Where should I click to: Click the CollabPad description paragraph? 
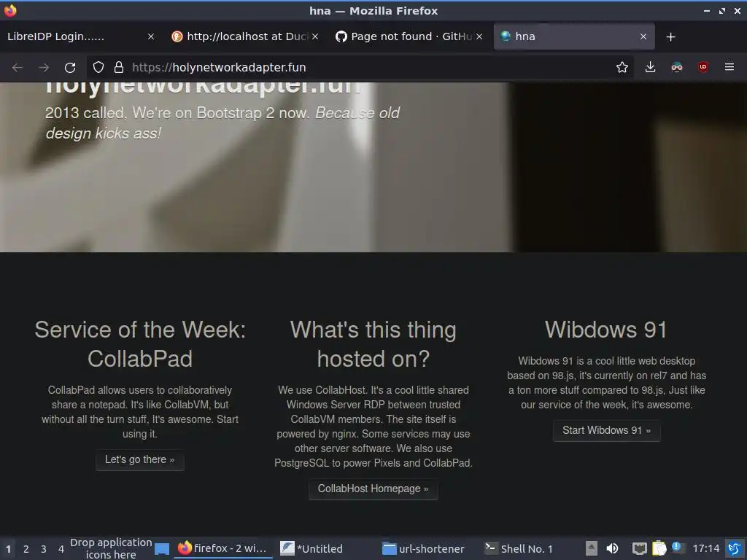140,412
